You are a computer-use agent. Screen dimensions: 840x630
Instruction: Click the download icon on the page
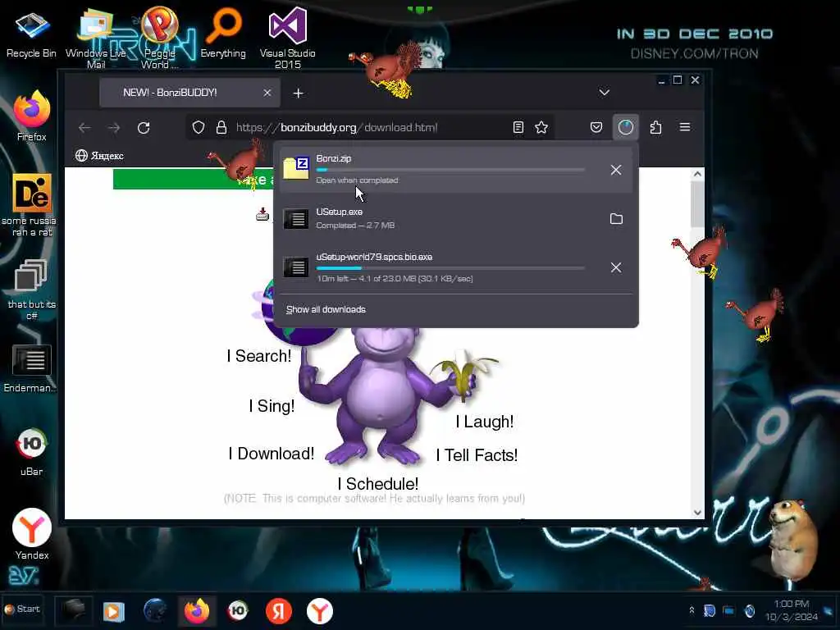click(x=262, y=214)
